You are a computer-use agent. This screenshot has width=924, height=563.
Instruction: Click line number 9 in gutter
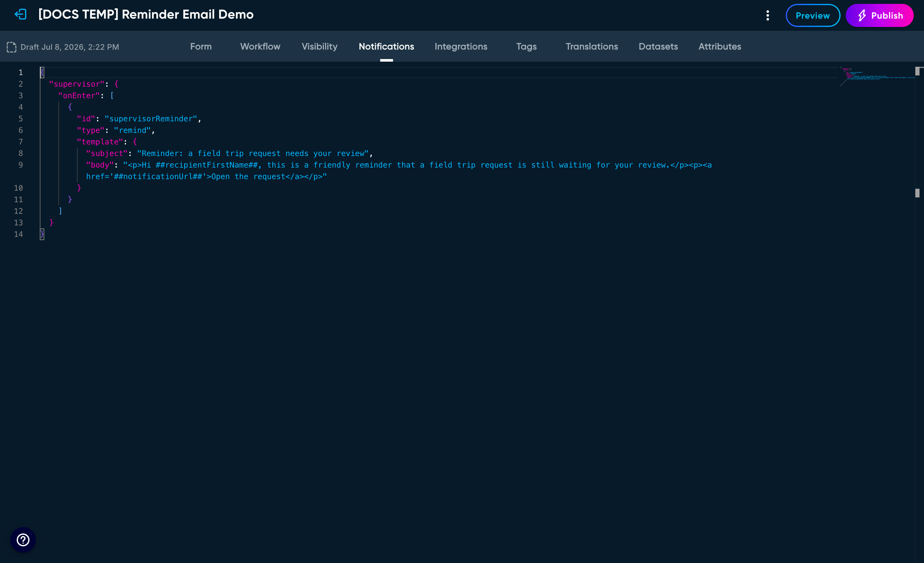[x=21, y=165]
